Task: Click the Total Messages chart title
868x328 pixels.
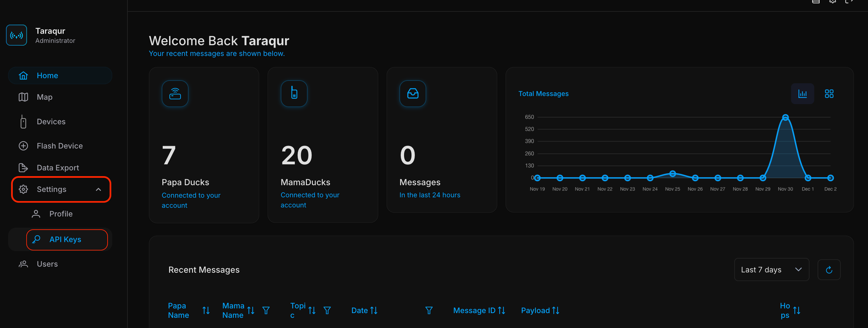Action: tap(543, 94)
